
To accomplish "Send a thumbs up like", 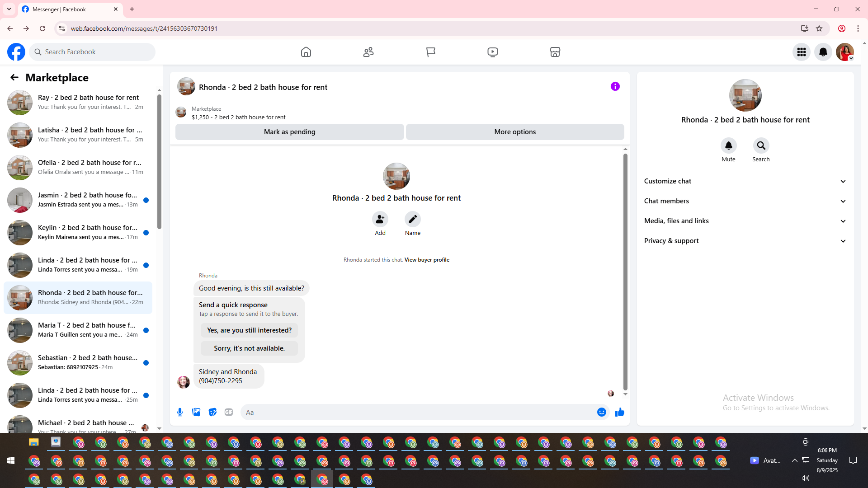I will [619, 412].
